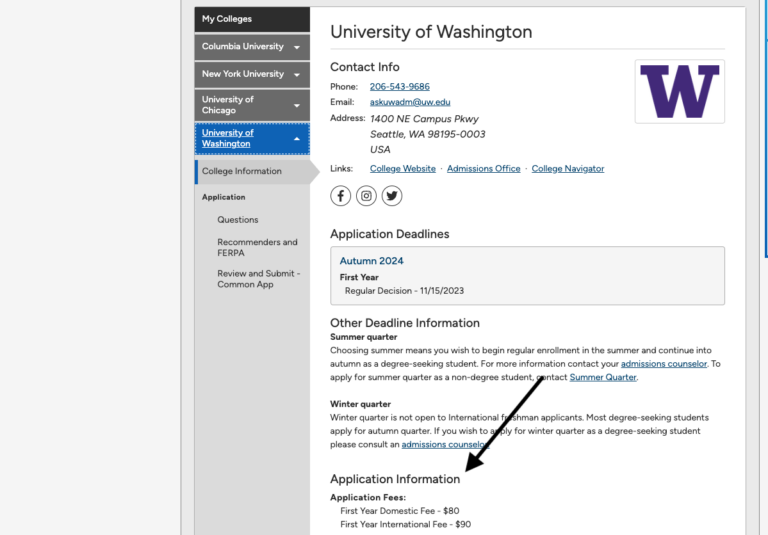Click University of Washington page title
Screen dimensions: 768x535
pyautogui.click(x=431, y=32)
